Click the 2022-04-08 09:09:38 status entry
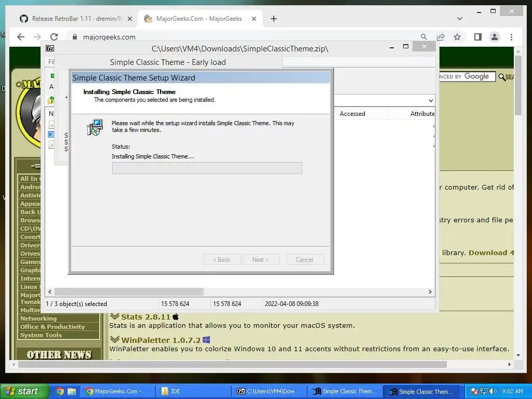 [x=292, y=303]
